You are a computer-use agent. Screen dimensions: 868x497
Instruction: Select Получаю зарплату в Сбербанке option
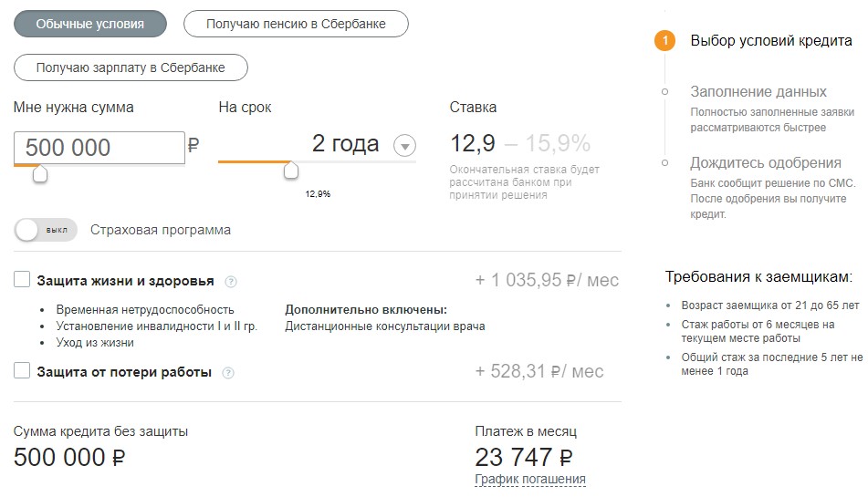131,67
